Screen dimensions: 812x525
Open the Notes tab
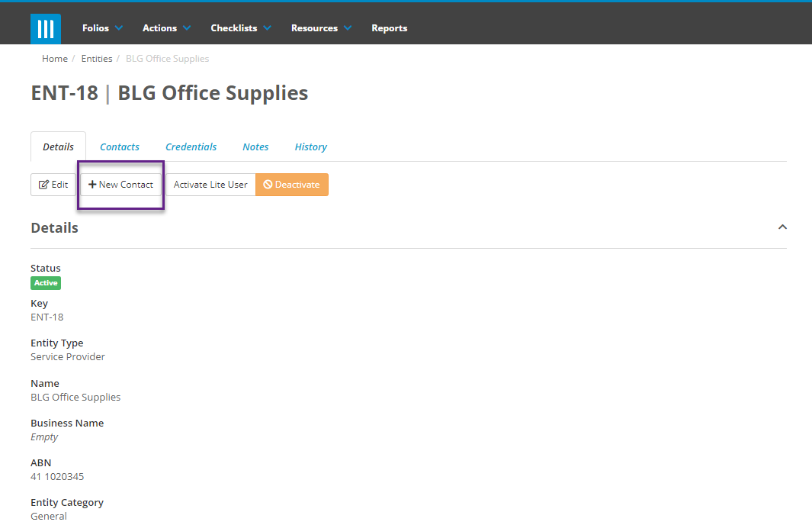point(255,147)
